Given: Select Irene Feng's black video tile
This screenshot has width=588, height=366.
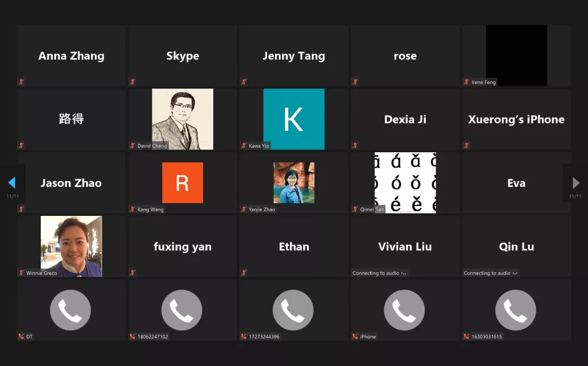Looking at the screenshot, I should coord(516,55).
